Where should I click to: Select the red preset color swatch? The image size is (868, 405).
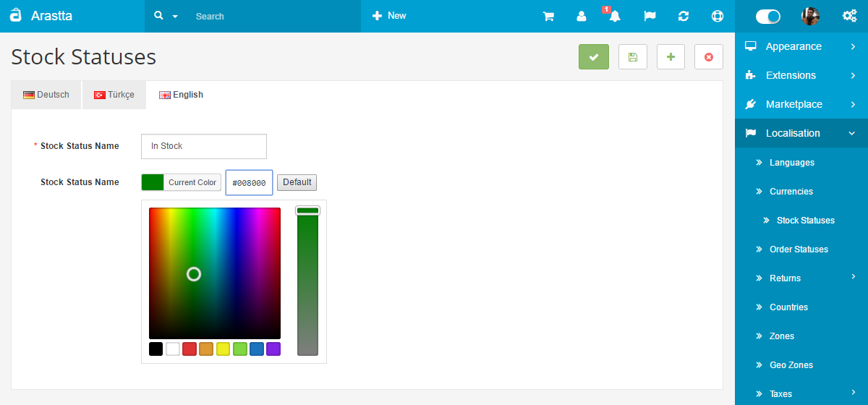click(x=190, y=349)
